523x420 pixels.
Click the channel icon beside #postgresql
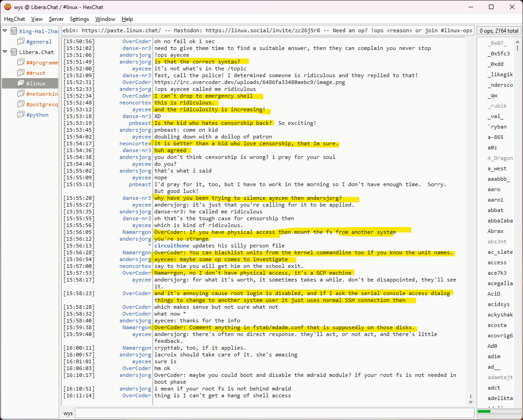pyautogui.click(x=21, y=104)
